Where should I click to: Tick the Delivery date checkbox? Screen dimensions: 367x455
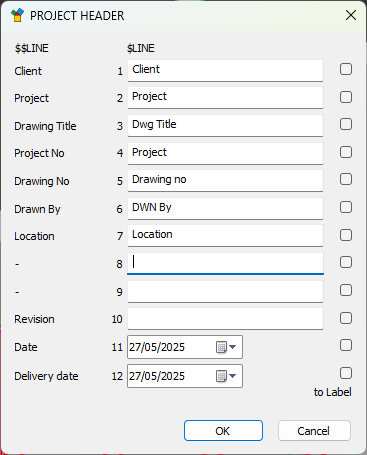[346, 373]
